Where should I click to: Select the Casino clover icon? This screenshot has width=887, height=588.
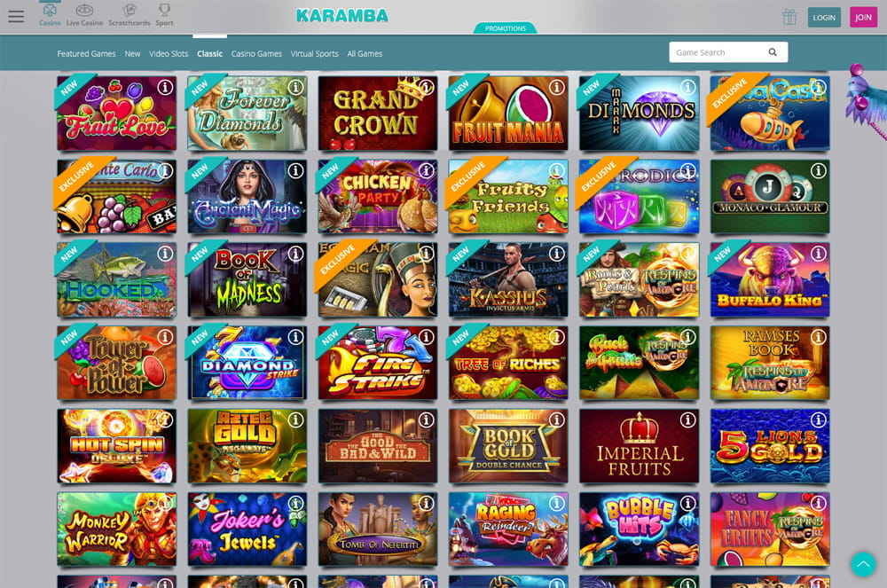50,11
